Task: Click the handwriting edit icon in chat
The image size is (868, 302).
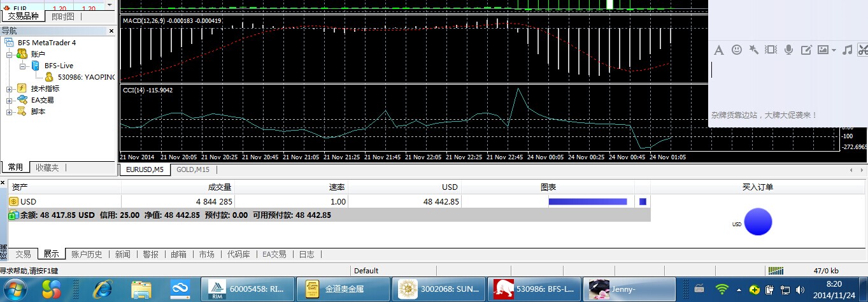Action: click(x=806, y=50)
